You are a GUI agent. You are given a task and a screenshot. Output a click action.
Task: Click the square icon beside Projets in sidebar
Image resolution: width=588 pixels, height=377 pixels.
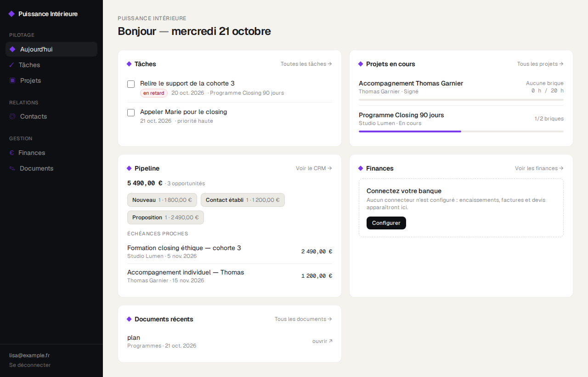(12, 80)
